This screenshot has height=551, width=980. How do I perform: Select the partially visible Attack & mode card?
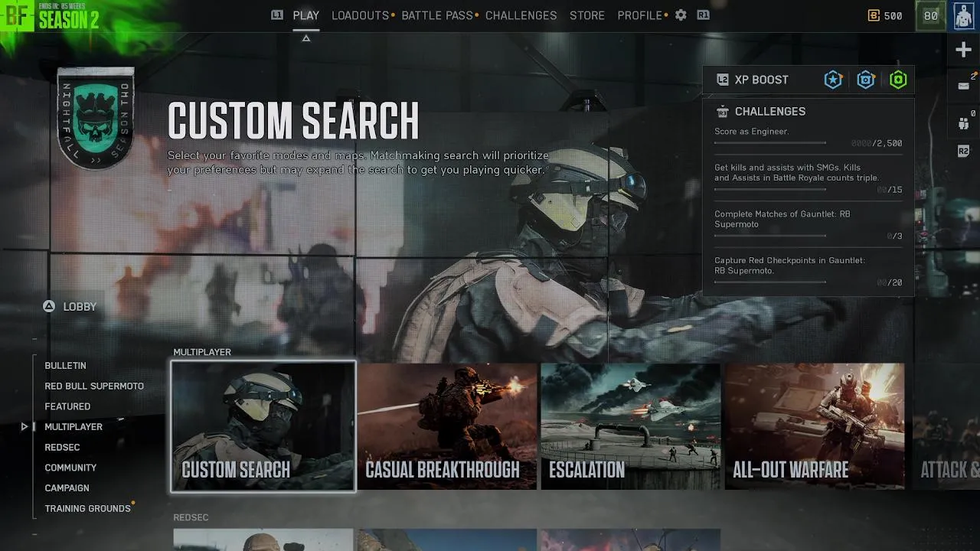pyautogui.click(x=946, y=426)
